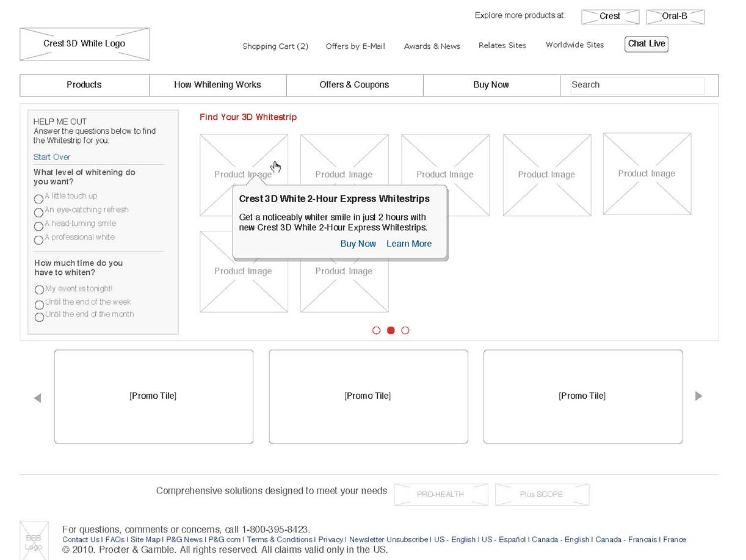View Shopping Cart (2)
The height and width of the screenshot is (560, 746).
275,46
